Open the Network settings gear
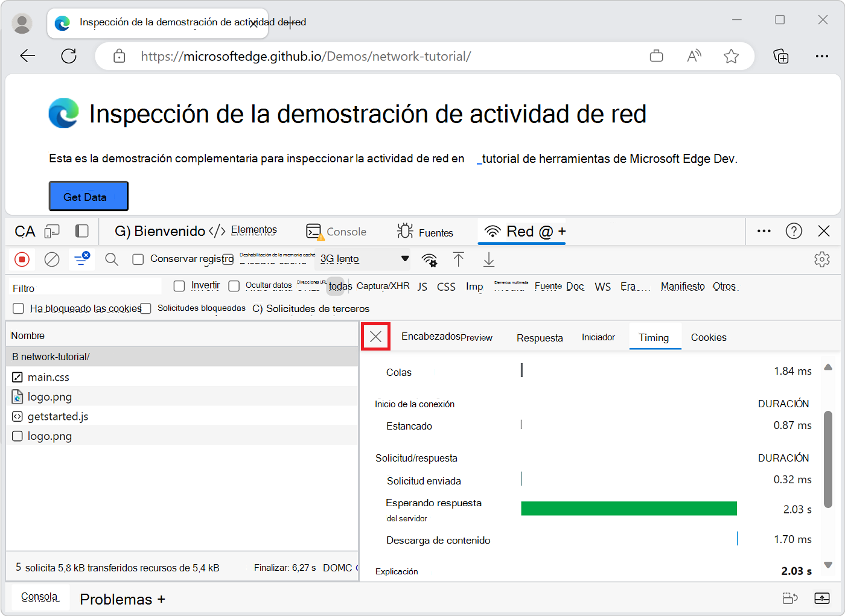Viewport: 845px width, 616px height. pyautogui.click(x=822, y=259)
